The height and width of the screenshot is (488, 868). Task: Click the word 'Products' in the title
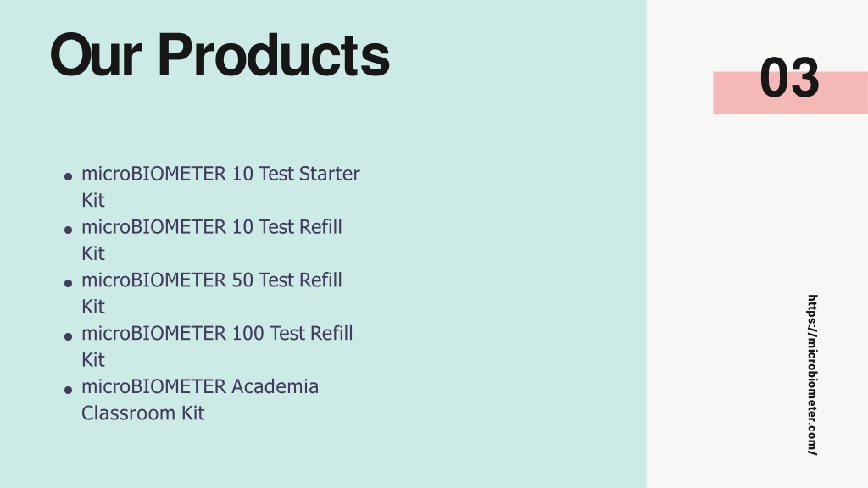click(x=274, y=55)
